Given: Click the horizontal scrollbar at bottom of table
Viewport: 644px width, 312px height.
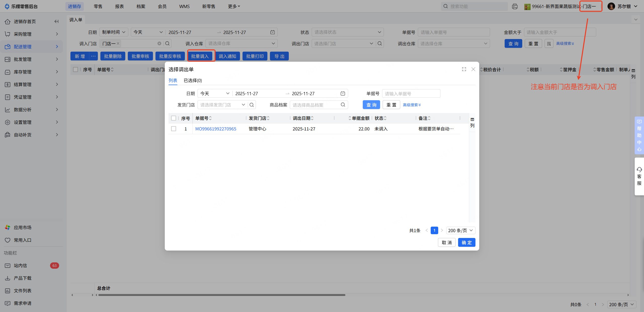Looking at the screenshot, I should click(221, 295).
